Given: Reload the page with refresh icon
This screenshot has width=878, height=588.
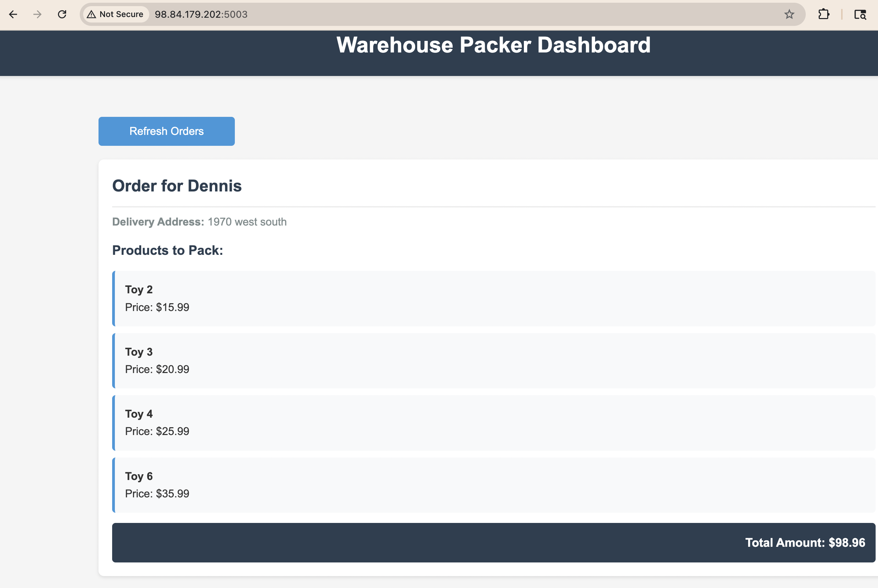Looking at the screenshot, I should pos(62,14).
